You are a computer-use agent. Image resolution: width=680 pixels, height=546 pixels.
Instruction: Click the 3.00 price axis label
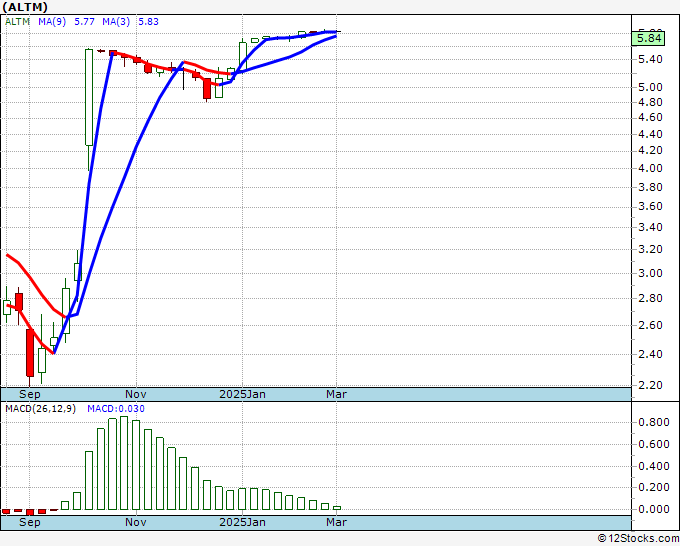(x=650, y=273)
